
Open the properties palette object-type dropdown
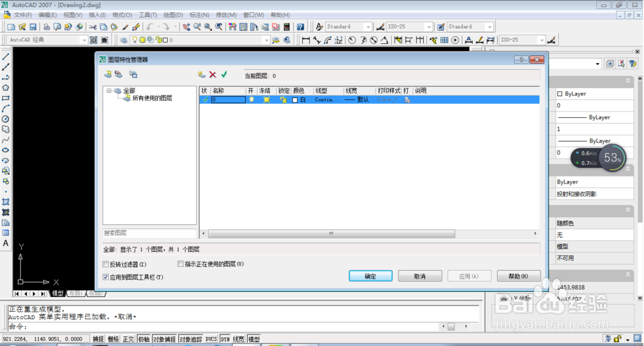597,64
